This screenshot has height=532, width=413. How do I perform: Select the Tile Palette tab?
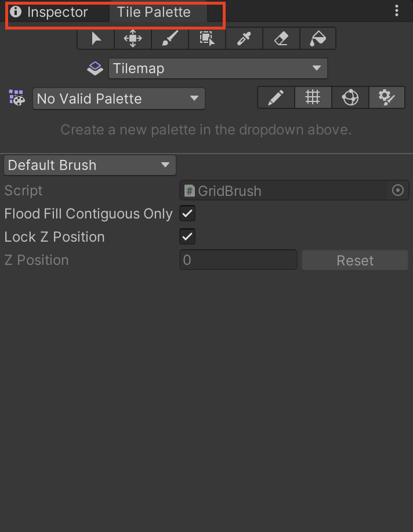pyautogui.click(x=154, y=12)
